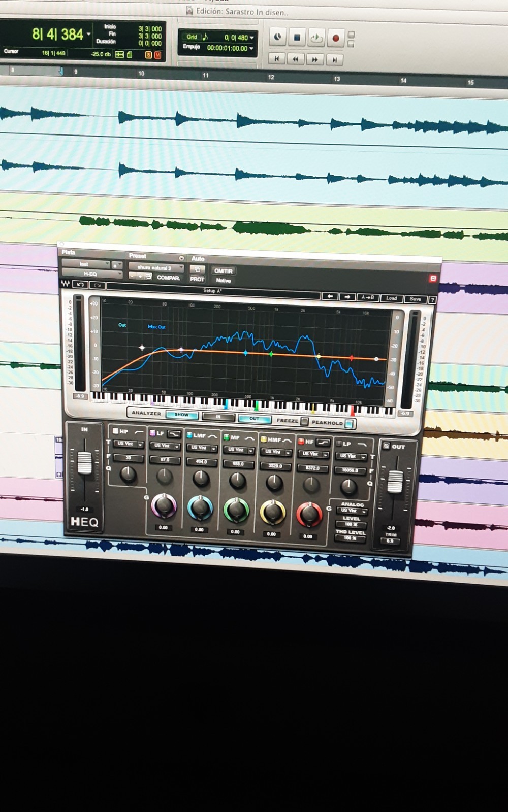
Task: Close the H-EQ plugin with red button
Action: click(433, 278)
